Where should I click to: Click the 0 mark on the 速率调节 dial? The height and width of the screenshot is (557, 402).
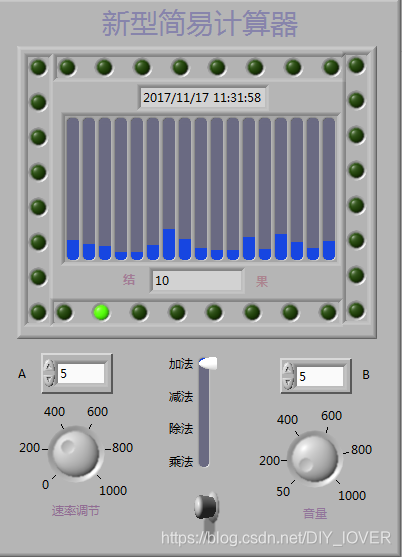45,485
